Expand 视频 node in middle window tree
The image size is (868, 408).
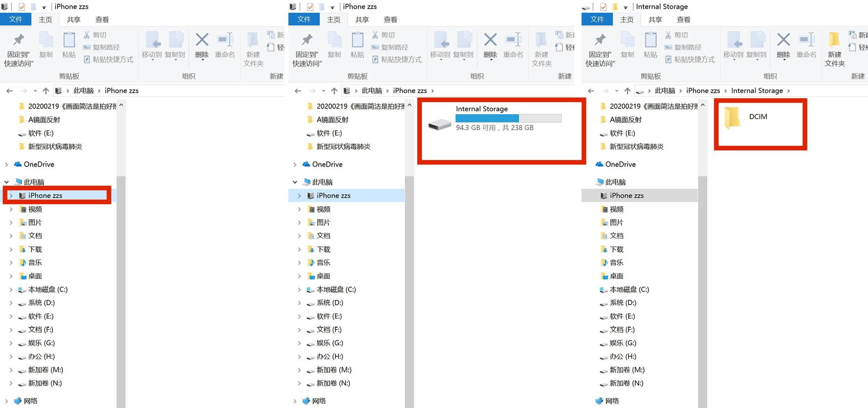click(300, 209)
